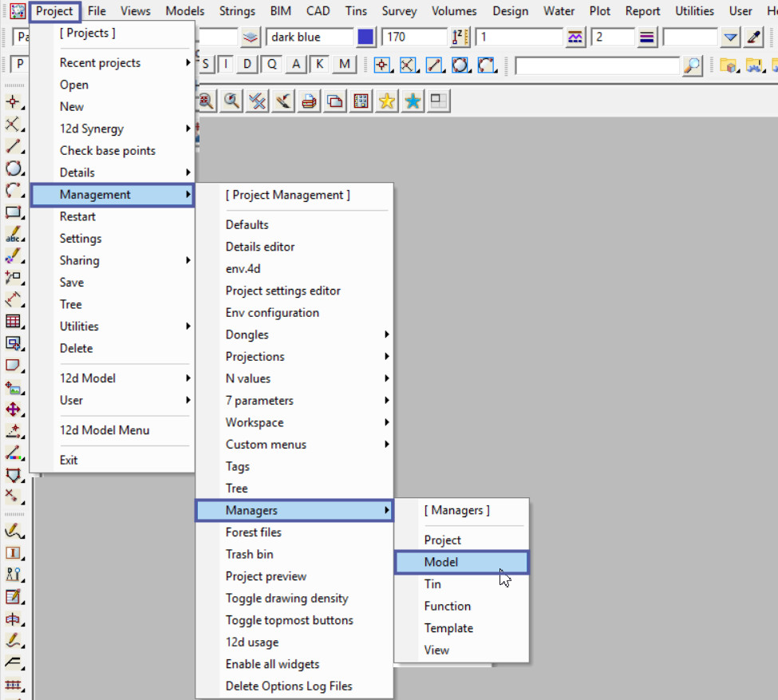Choose Trash bin in Project Management menu
Screen dimensions: 778x700
[x=249, y=554]
